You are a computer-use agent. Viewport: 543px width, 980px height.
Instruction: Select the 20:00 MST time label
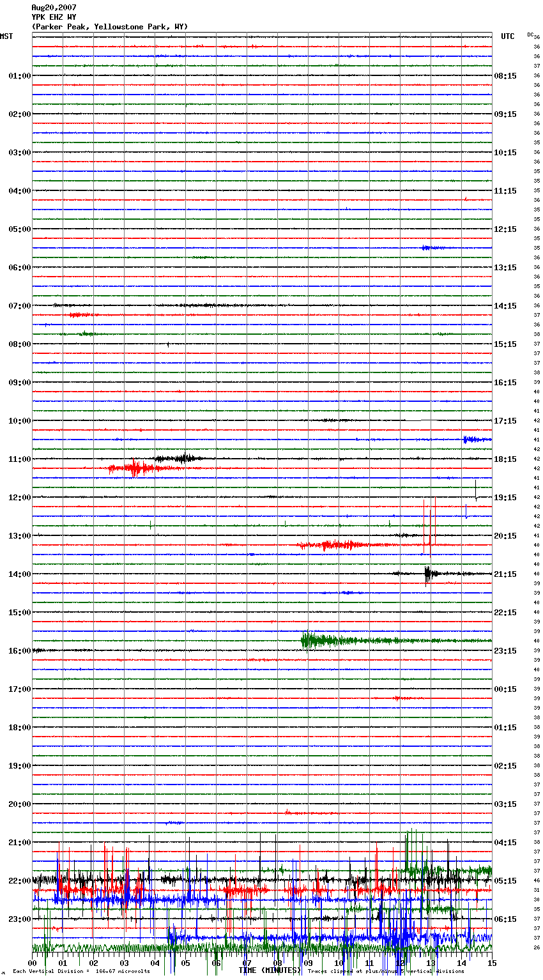[20, 804]
